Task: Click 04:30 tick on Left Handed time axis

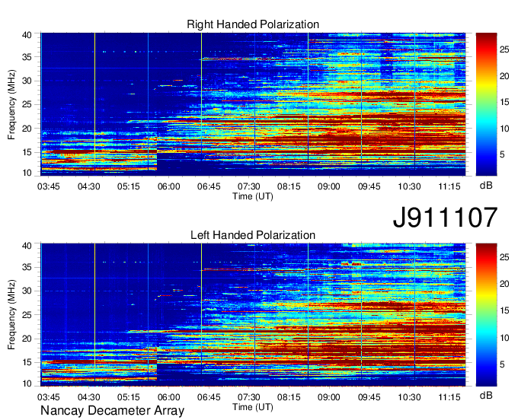Action: click(x=88, y=397)
